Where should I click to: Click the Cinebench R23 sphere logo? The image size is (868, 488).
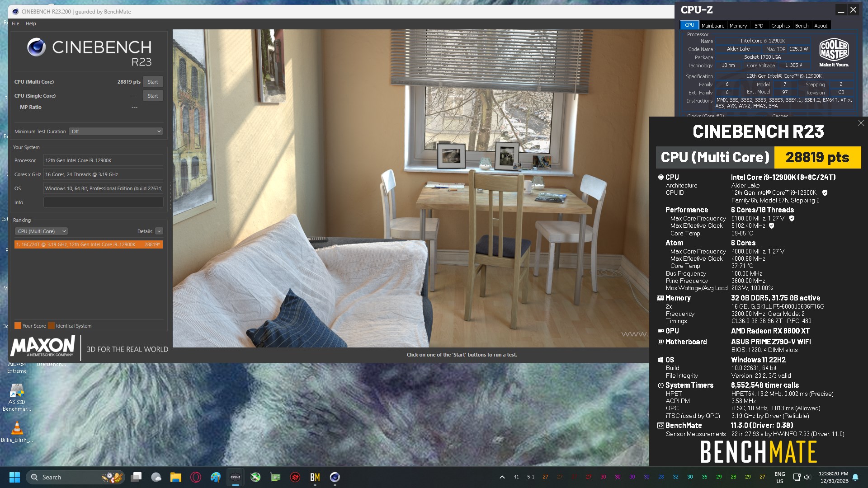[36, 47]
